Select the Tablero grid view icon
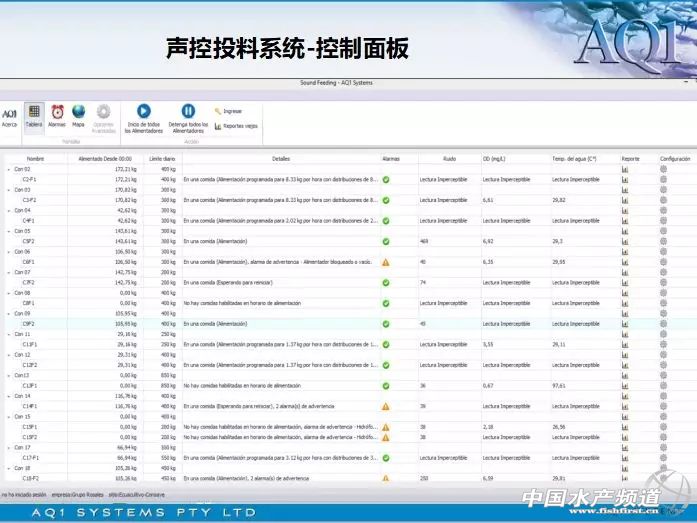 (x=34, y=114)
